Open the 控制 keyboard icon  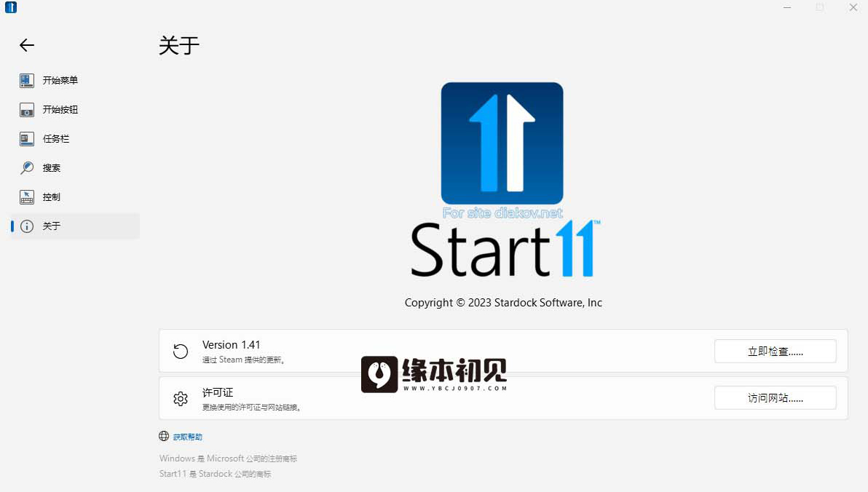click(x=26, y=197)
